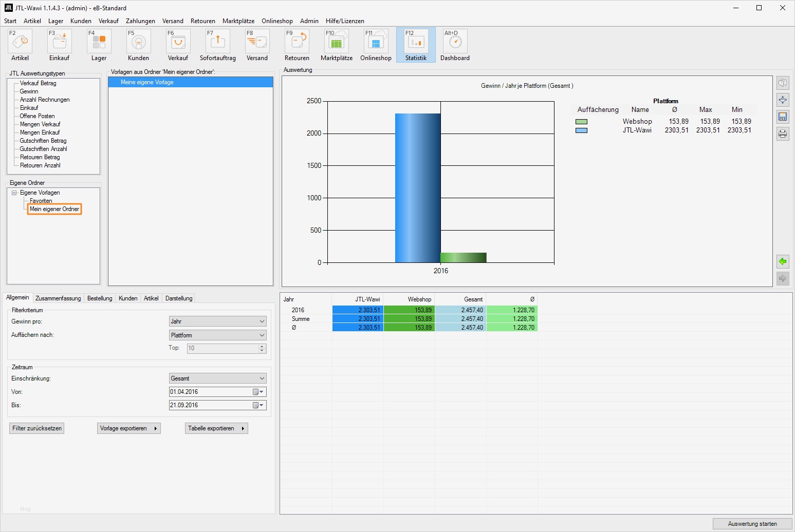Click the Summe row label in the table
Image resolution: width=795 pixels, height=532 pixels.
tap(301, 319)
